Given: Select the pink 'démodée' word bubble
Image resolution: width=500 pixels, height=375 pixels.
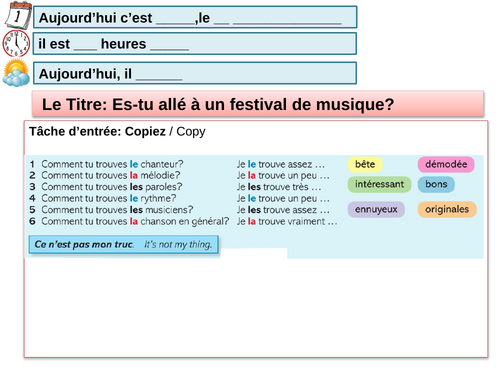Looking at the screenshot, I should [446, 164].
